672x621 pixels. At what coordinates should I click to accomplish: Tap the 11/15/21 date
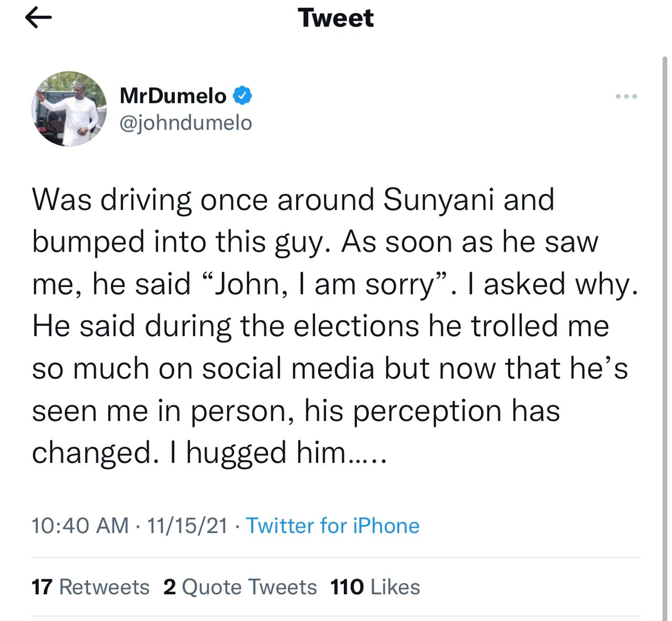click(187, 525)
